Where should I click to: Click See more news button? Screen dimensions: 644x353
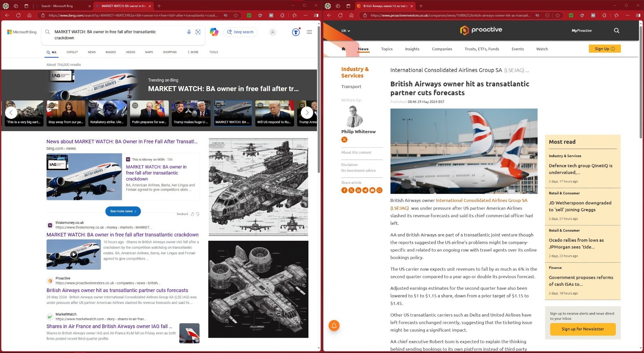[123, 211]
